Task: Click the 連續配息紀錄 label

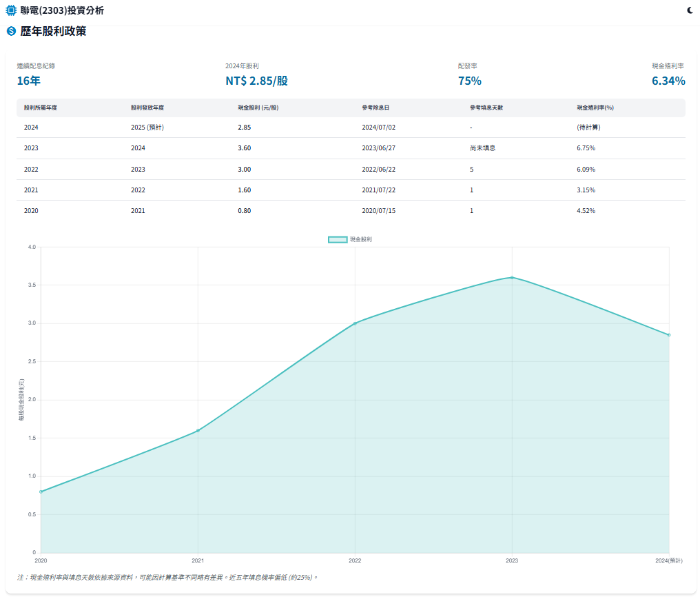Action: (x=36, y=65)
